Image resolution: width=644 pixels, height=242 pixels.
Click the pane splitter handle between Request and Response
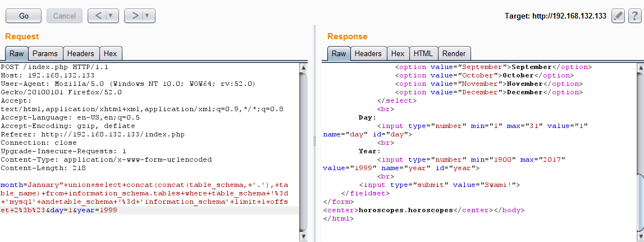(x=314, y=141)
